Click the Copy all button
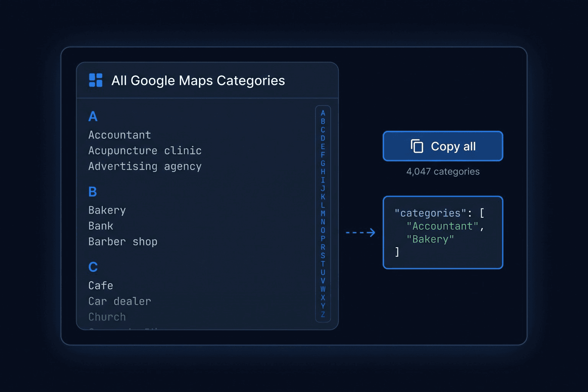 (x=443, y=146)
